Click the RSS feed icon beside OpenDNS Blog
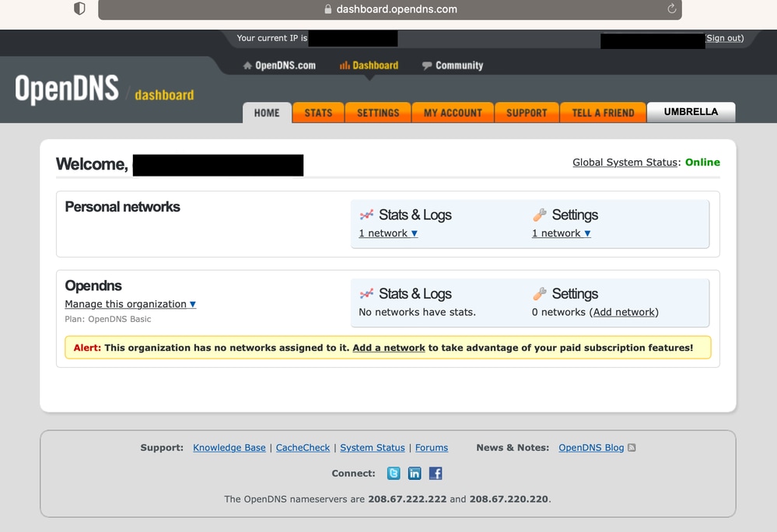Viewport: 777px width, 532px height. (x=632, y=448)
